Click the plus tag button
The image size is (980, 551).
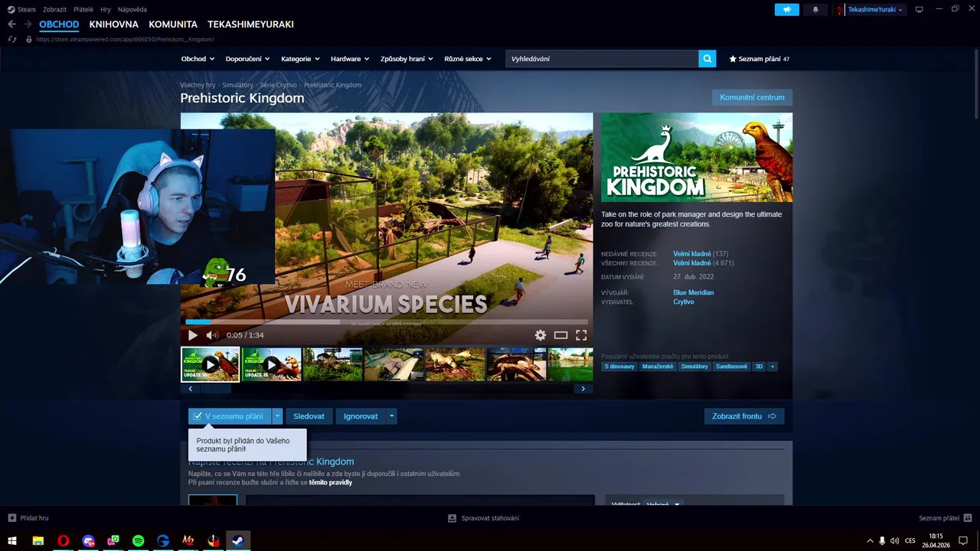(773, 367)
